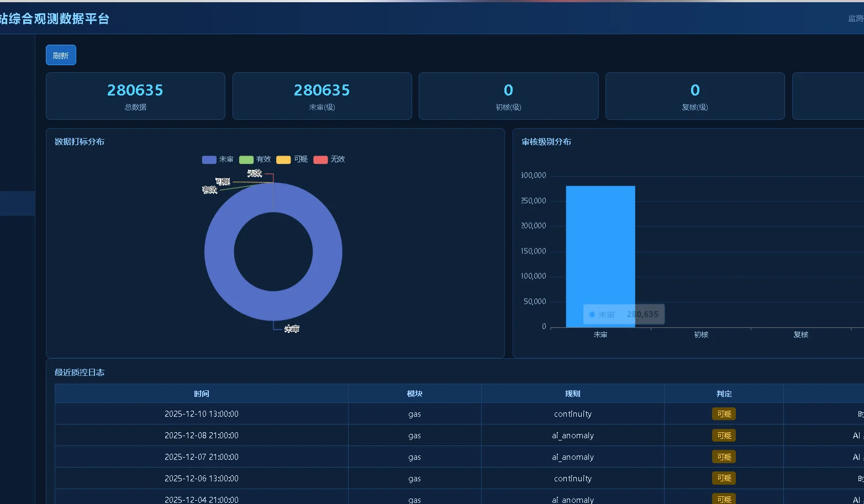Click the 模块 column header
Viewport: 864px width, 504px height.
point(415,394)
